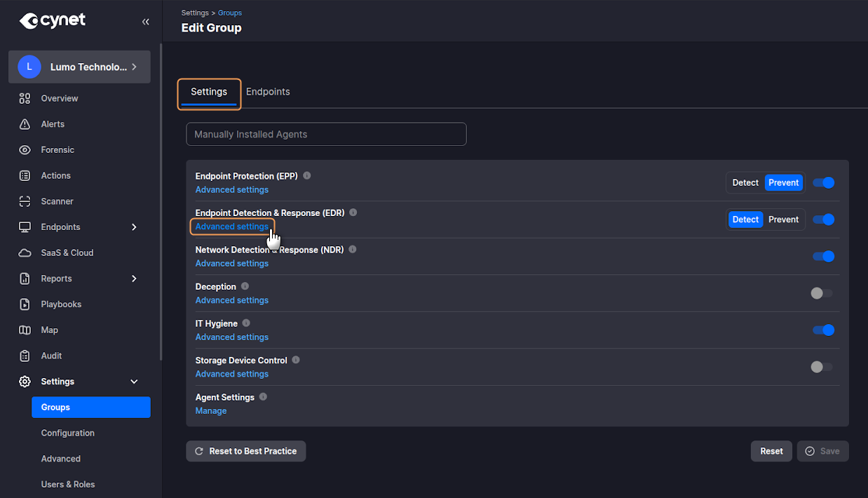
Task: Click the info icon beside Deception
Action: [x=245, y=286]
